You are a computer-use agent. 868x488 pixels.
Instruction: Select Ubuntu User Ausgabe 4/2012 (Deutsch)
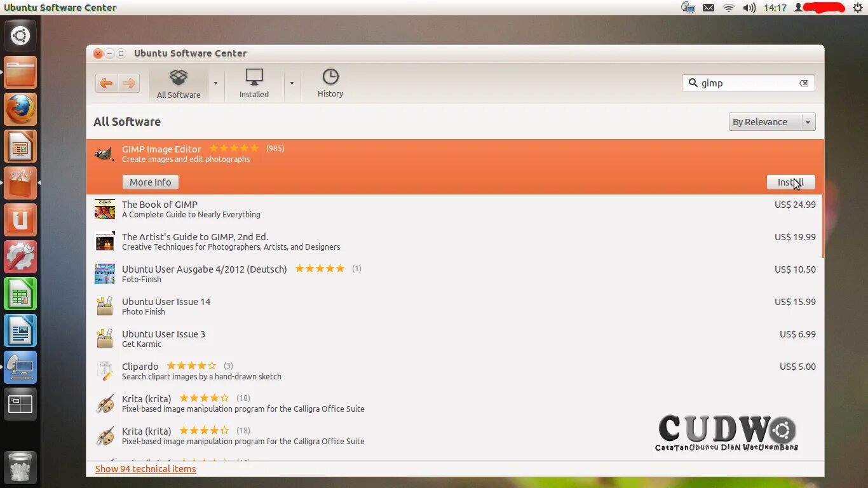coord(454,274)
